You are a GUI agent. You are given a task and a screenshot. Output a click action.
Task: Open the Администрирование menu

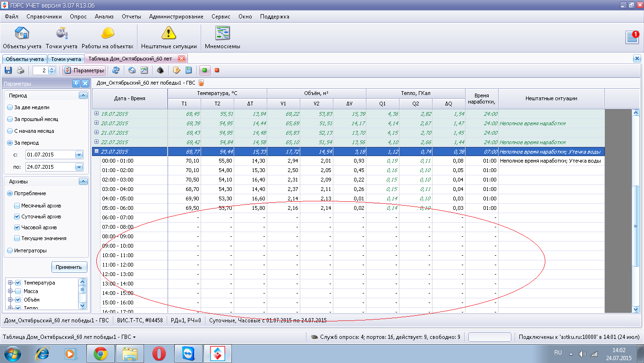tap(176, 17)
